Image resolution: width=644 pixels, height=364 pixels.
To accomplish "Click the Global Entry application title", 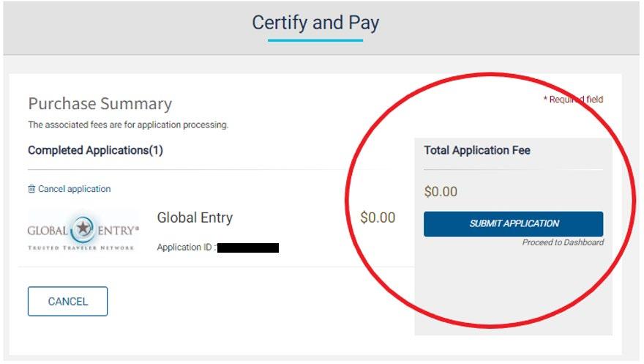I will point(195,218).
